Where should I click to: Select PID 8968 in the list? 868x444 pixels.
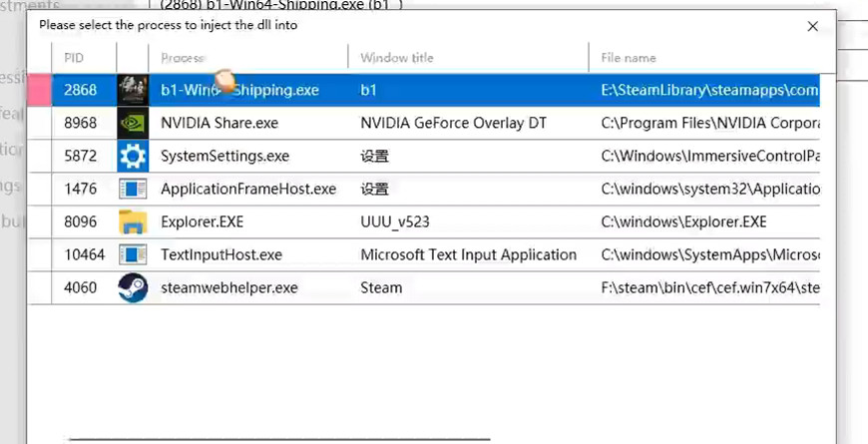click(x=80, y=123)
